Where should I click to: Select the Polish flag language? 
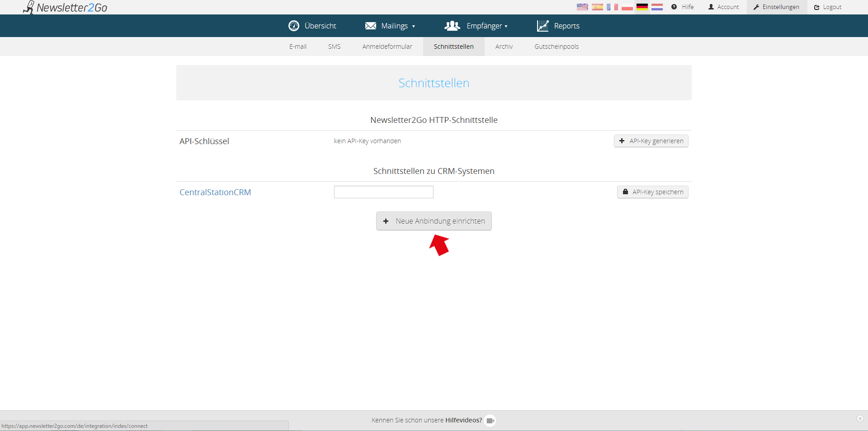[627, 7]
